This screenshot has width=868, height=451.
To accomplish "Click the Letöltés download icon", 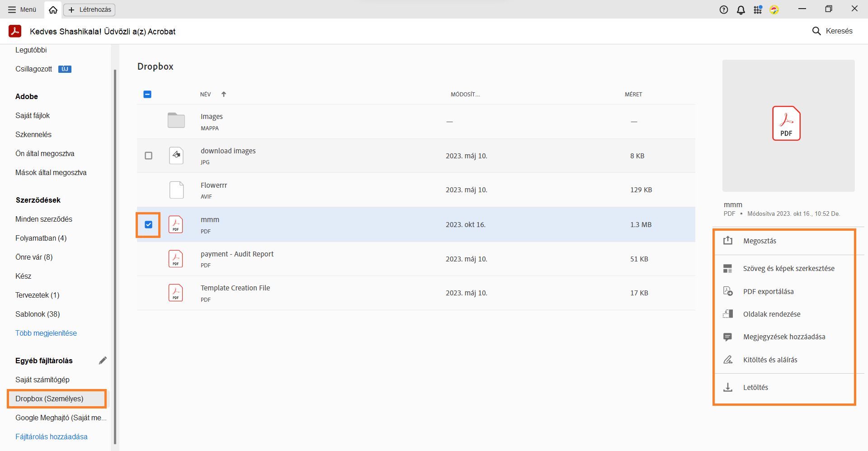I will pos(727,387).
